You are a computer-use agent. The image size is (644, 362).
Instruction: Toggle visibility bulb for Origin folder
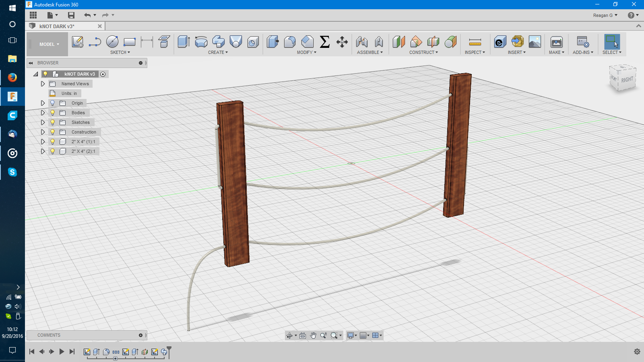(x=52, y=103)
